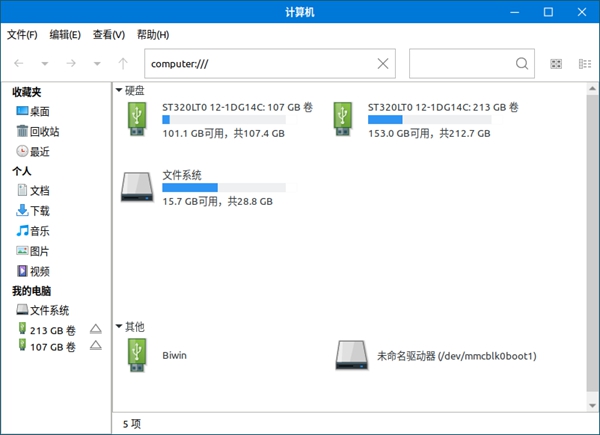This screenshot has width=600, height=435.
Task: Open 回收站 trash in sidebar
Action: [x=38, y=131]
